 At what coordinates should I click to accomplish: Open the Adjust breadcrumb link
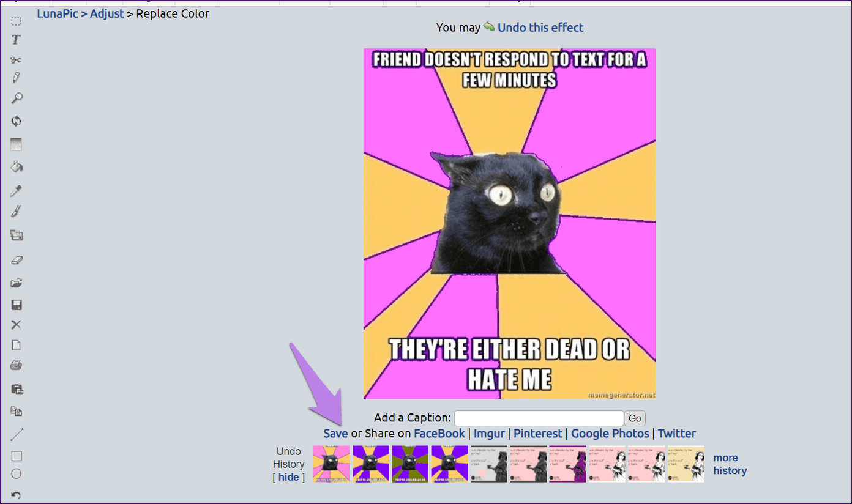[x=106, y=13]
